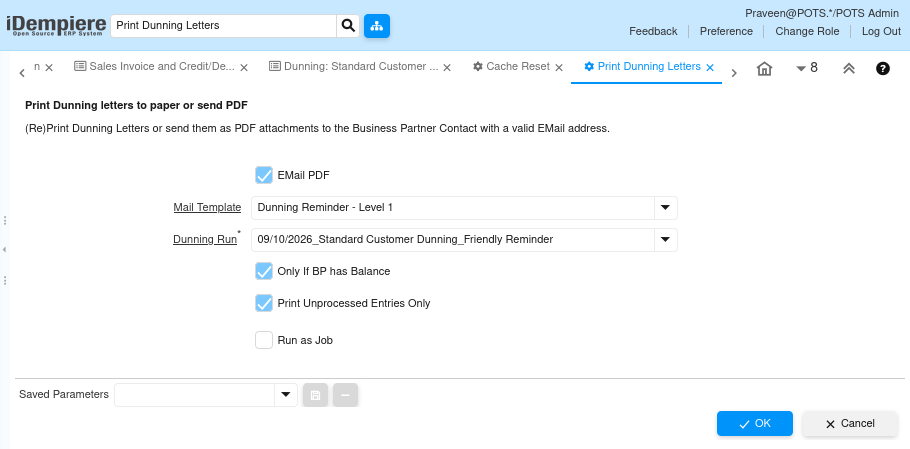Close the Cache Reset tab
The image size is (910, 449).
(x=559, y=67)
